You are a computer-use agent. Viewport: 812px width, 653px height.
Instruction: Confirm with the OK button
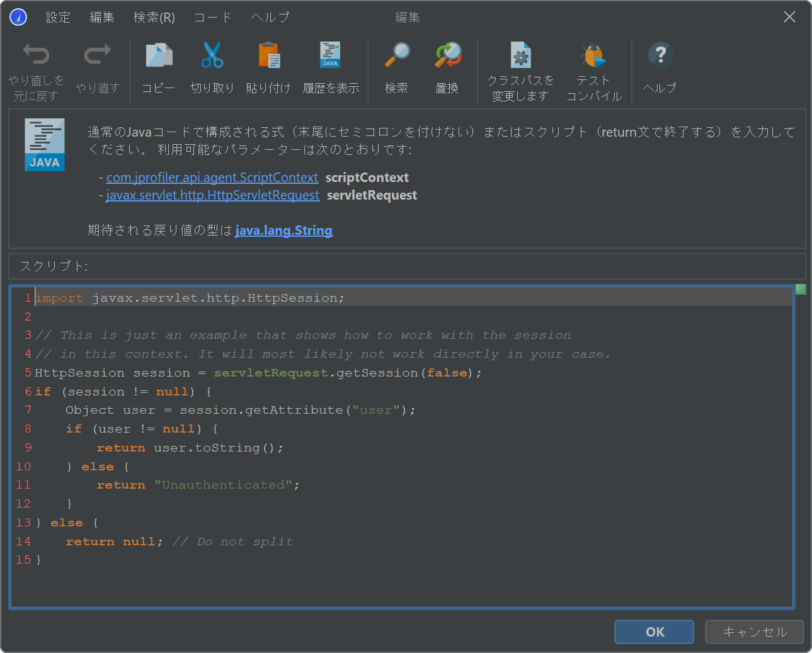click(655, 632)
